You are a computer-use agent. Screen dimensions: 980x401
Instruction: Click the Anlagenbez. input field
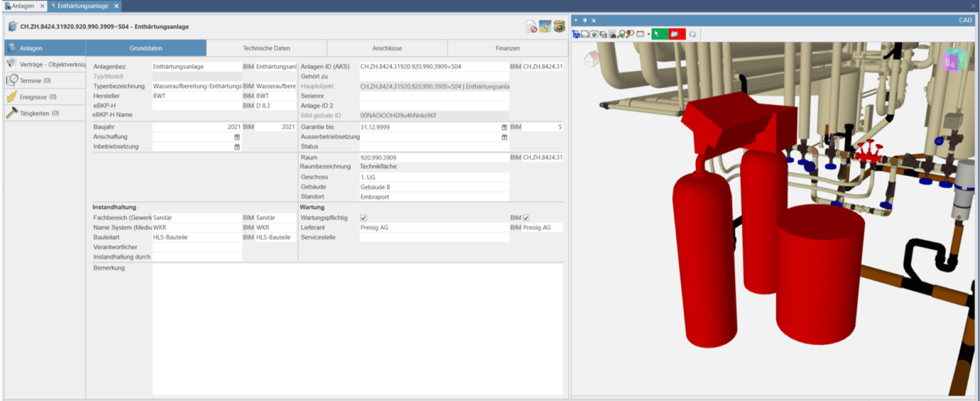click(x=197, y=66)
